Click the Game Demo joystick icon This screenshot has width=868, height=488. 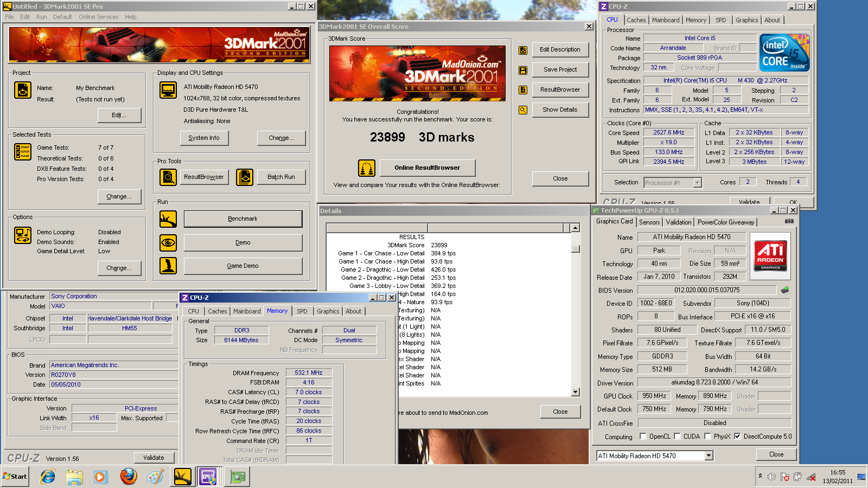click(168, 266)
